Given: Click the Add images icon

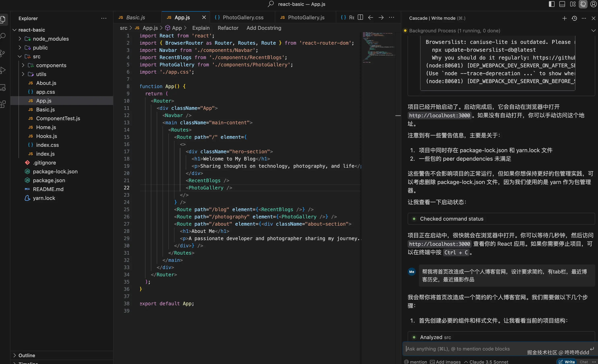Looking at the screenshot, I should tap(445, 362).
